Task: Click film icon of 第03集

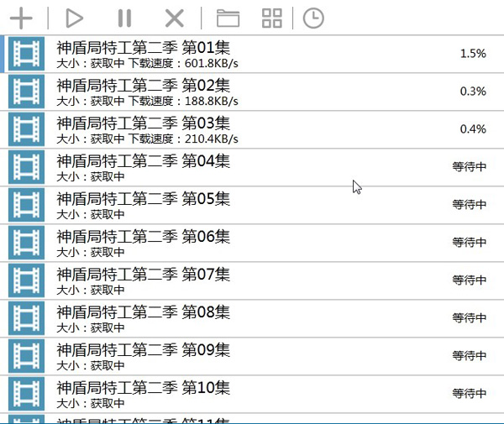Action: click(x=26, y=129)
